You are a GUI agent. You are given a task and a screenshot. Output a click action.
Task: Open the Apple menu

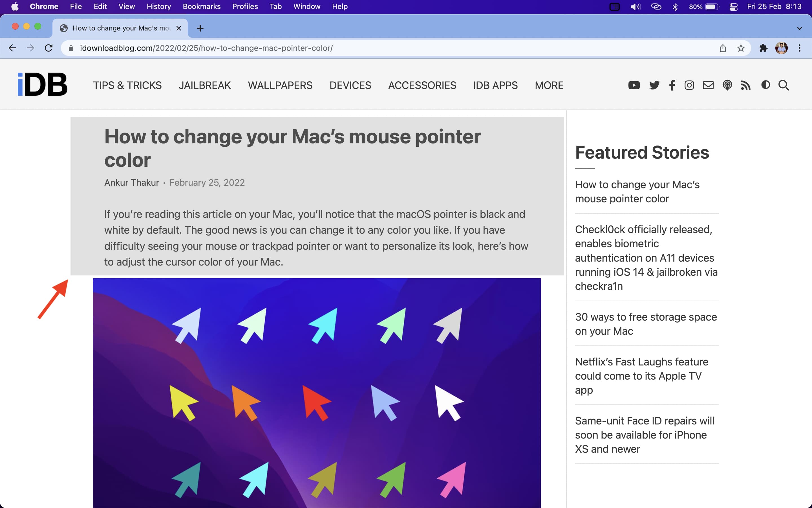[x=15, y=6]
